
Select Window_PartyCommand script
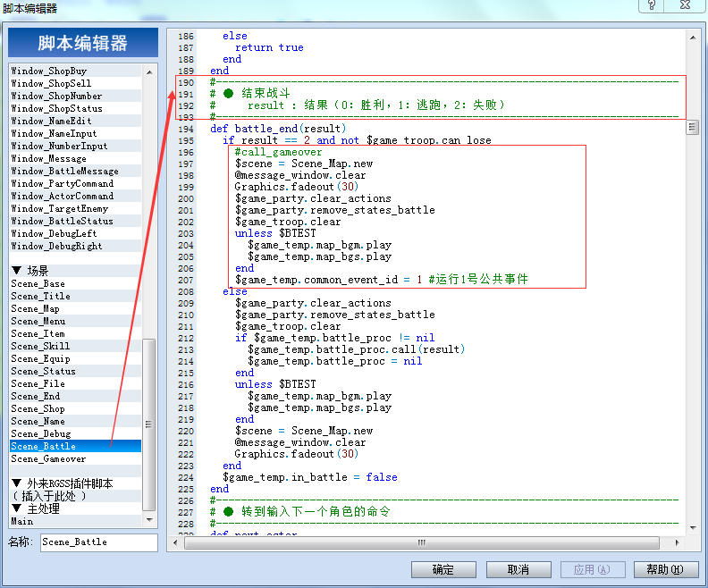(76, 184)
